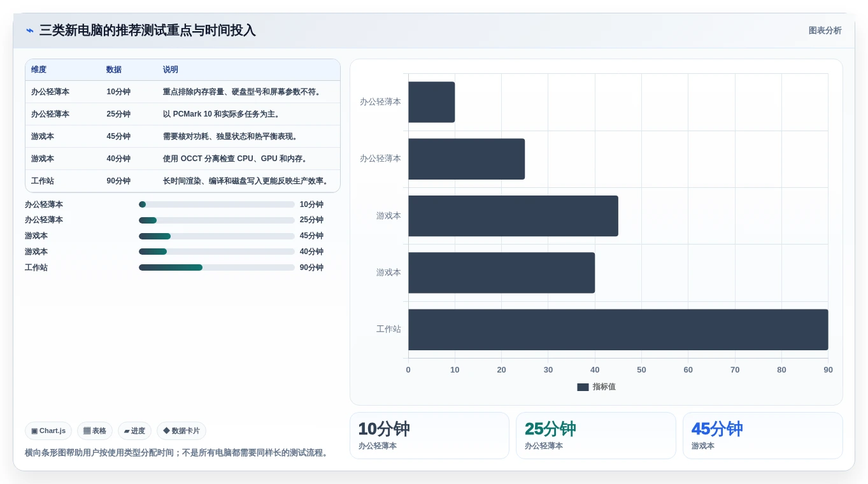This screenshot has width=868, height=484.
Task: Click the 工作站 label in the progress list
Action: tap(36, 267)
